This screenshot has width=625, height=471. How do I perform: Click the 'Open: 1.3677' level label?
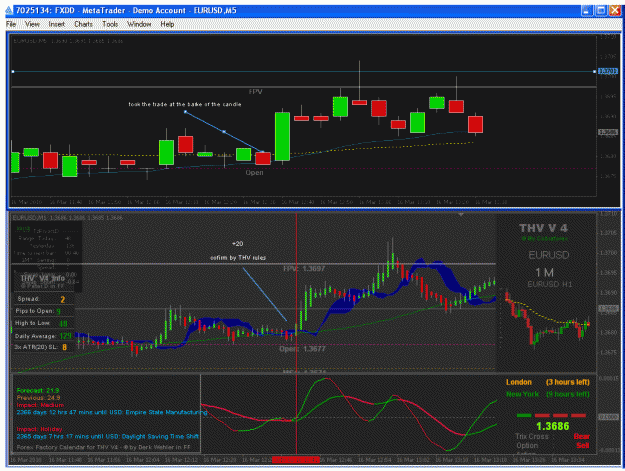pos(302,349)
